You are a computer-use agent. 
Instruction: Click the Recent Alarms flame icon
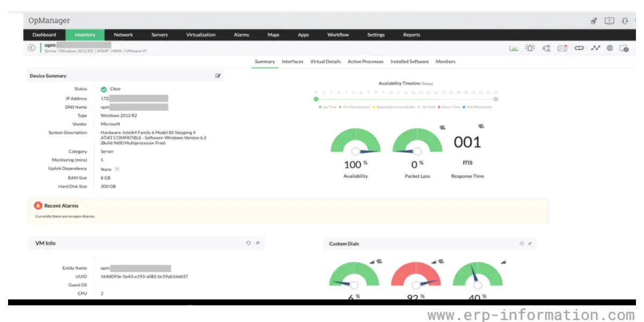(38, 206)
